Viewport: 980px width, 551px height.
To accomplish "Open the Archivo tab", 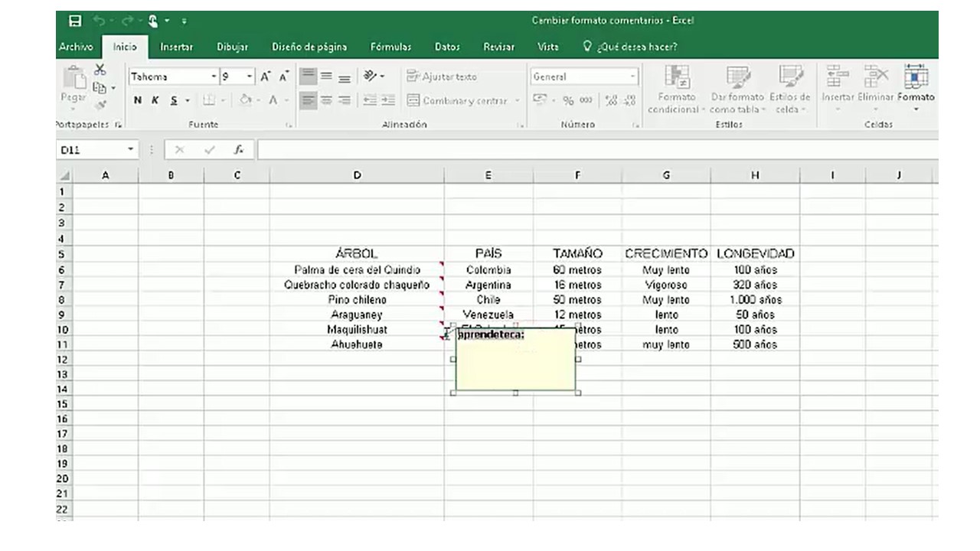I will [76, 47].
